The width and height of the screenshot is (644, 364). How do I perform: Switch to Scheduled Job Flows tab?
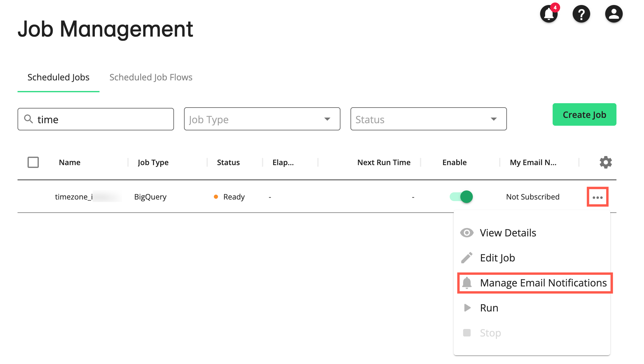pyautogui.click(x=151, y=77)
